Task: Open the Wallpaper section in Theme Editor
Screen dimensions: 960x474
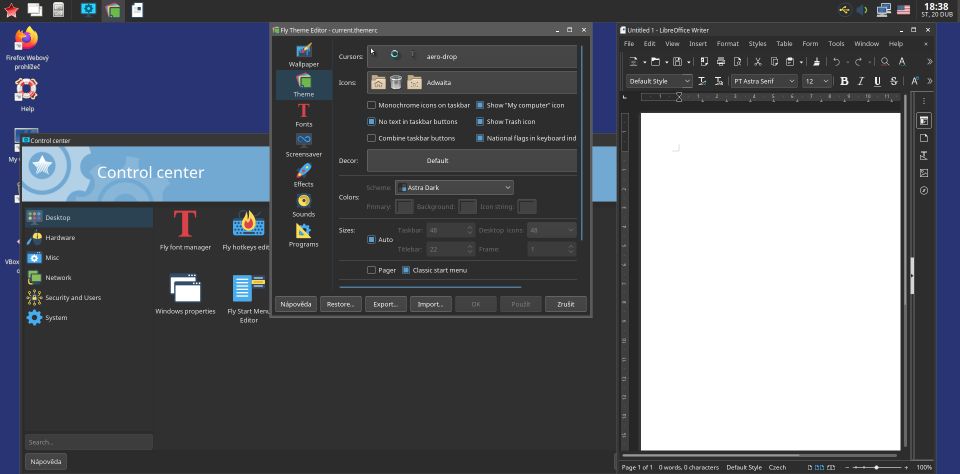Action: (304, 55)
